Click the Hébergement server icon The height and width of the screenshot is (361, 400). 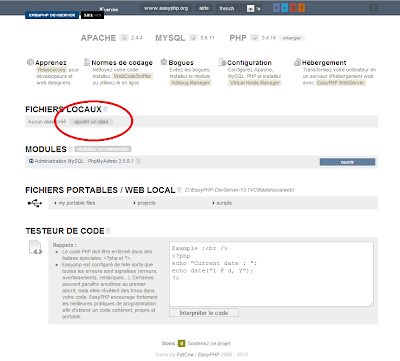pyautogui.click(x=297, y=62)
